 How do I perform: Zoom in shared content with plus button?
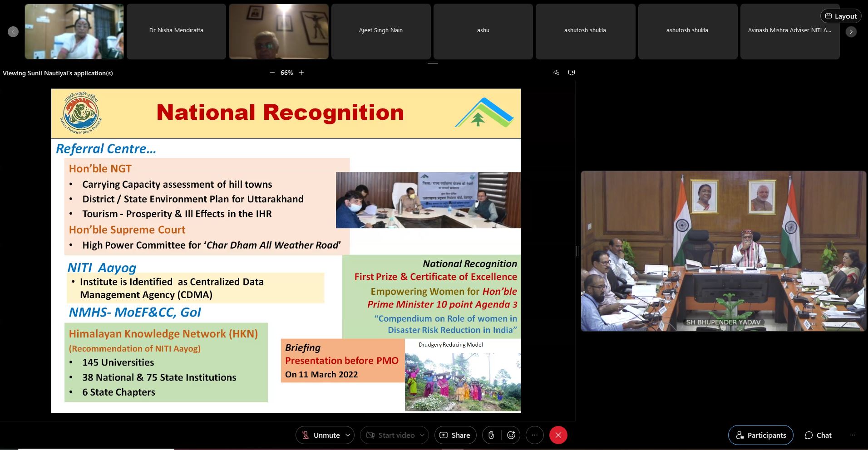click(301, 73)
